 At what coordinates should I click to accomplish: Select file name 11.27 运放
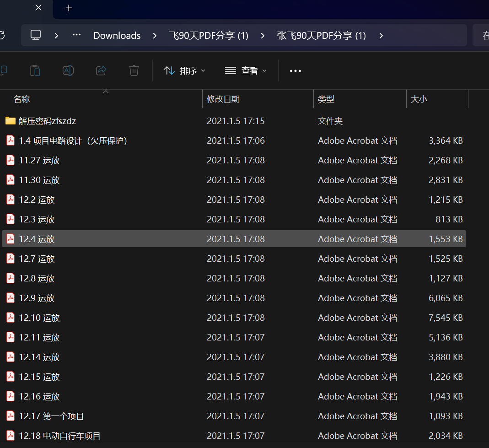[x=39, y=160]
